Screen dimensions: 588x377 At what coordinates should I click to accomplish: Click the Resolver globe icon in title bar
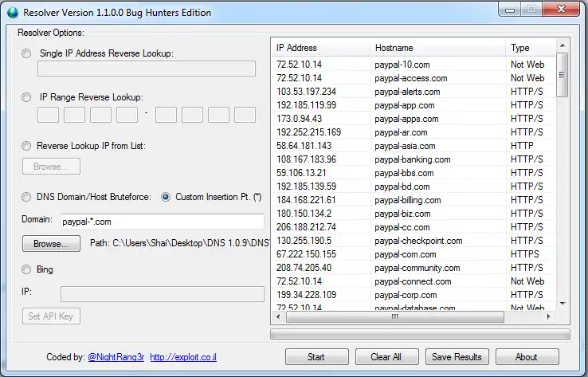click(x=13, y=13)
